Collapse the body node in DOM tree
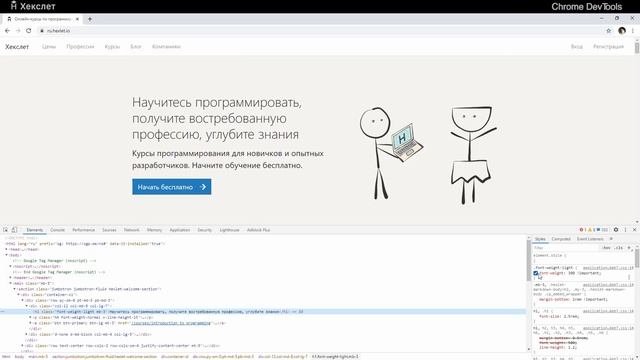 tap(7, 255)
